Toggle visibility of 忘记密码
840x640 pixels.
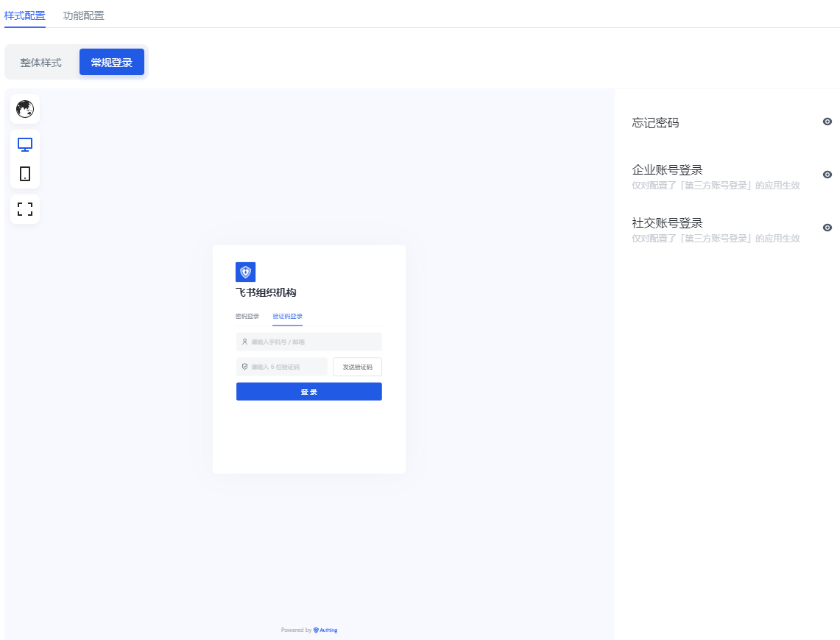pyautogui.click(x=827, y=122)
